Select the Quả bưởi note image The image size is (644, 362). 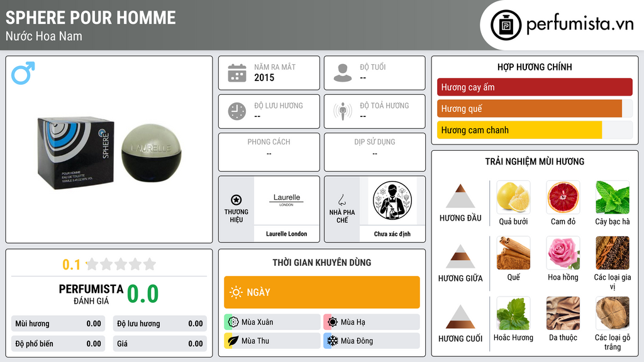513,197
